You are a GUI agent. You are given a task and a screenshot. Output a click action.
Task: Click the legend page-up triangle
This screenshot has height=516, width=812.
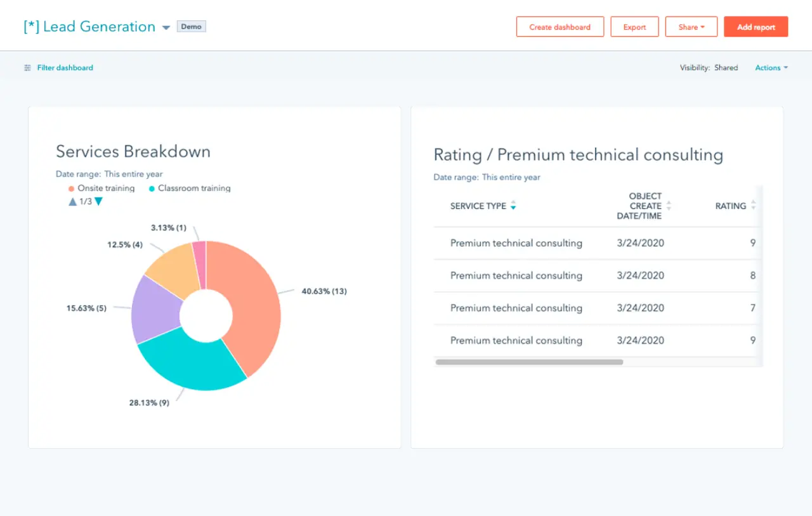74,202
